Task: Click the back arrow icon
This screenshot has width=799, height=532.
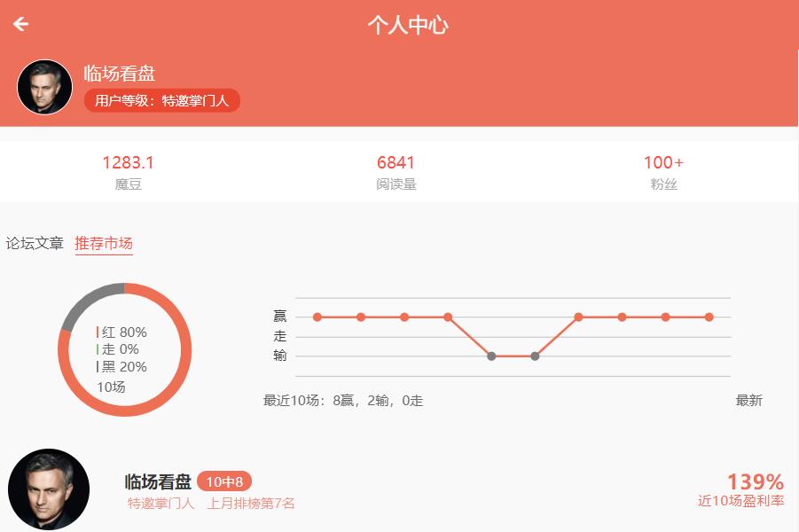Action: click(20, 25)
